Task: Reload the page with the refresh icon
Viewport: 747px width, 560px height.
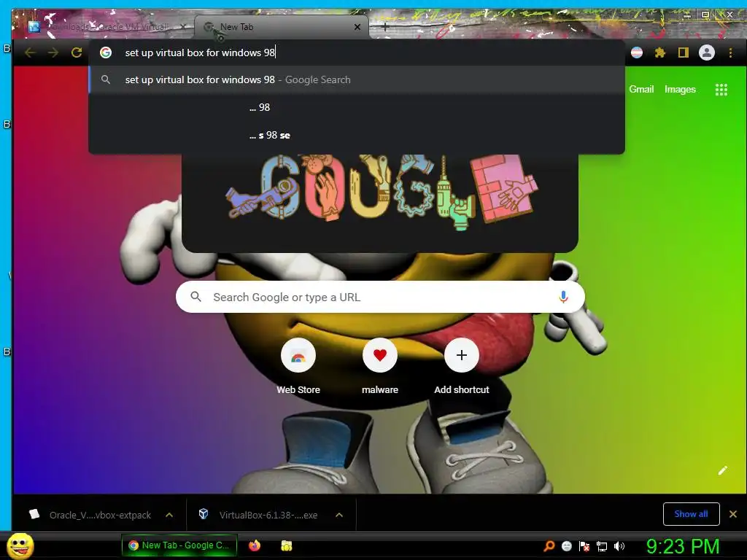Action: (77, 52)
